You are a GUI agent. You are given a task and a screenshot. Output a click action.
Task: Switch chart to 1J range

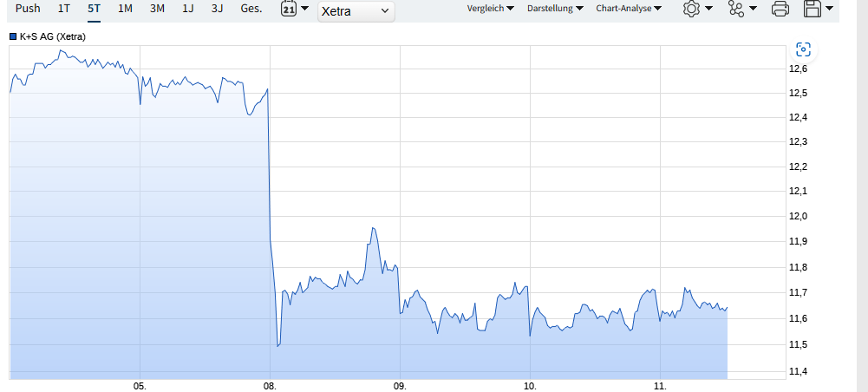pos(188,9)
